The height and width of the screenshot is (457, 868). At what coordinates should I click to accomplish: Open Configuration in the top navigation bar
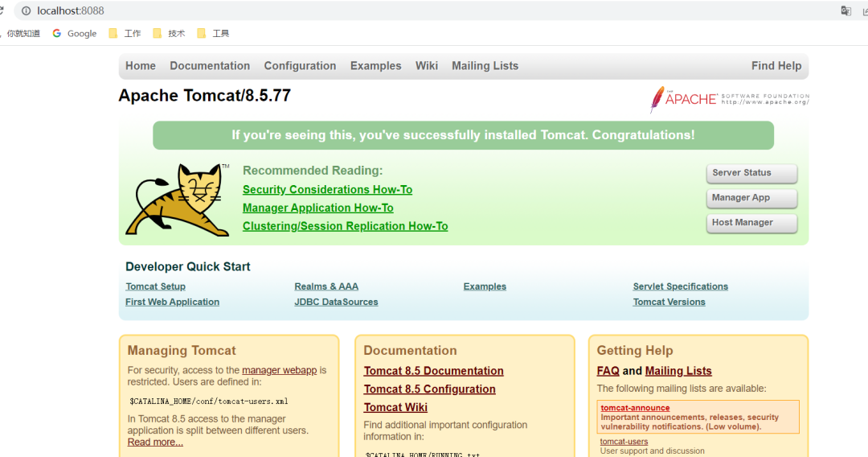coord(300,66)
